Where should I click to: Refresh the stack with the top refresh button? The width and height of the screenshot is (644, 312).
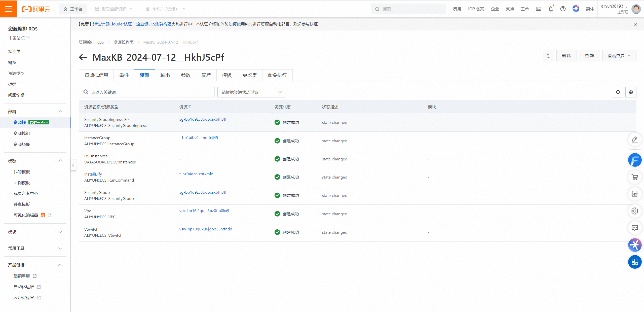[548, 56]
